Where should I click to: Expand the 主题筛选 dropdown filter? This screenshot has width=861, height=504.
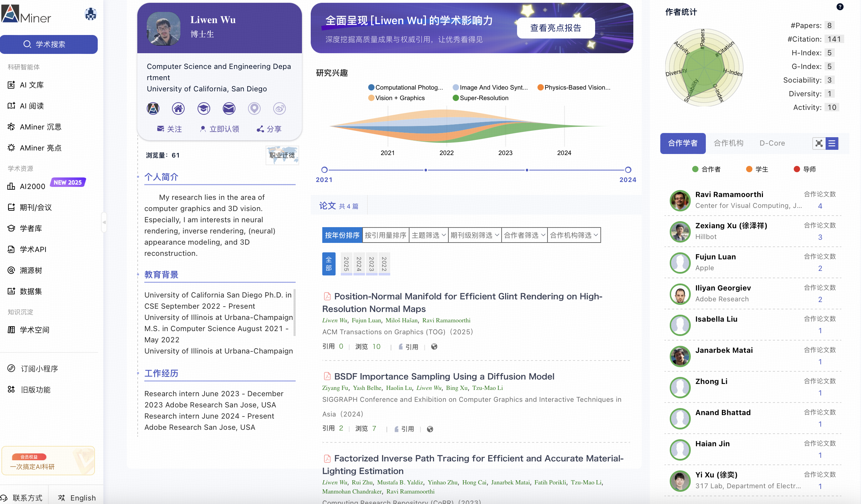[x=428, y=235]
